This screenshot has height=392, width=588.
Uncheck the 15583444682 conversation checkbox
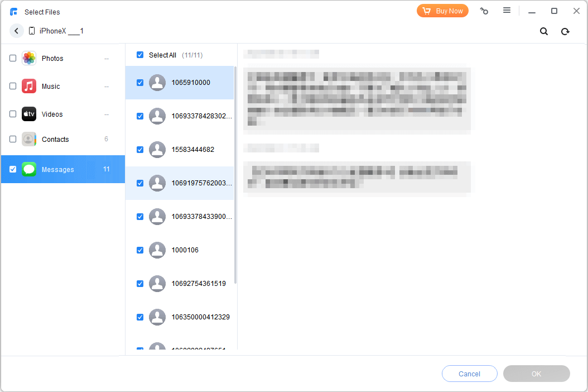pos(140,150)
